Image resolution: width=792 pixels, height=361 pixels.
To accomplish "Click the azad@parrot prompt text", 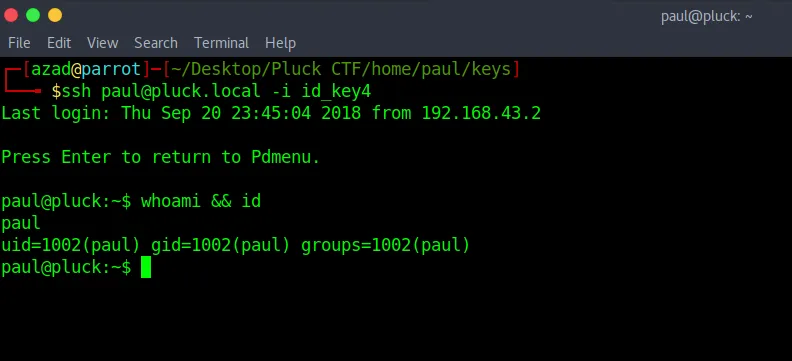I will [86, 69].
